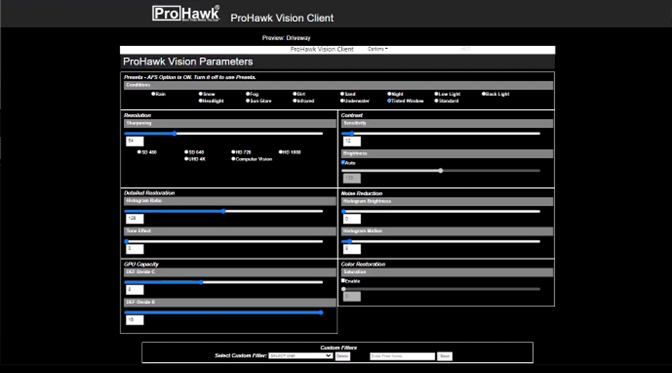This screenshot has height=373, width=672.
Task: Click the Detailed Restoration section title
Action: pos(149,193)
